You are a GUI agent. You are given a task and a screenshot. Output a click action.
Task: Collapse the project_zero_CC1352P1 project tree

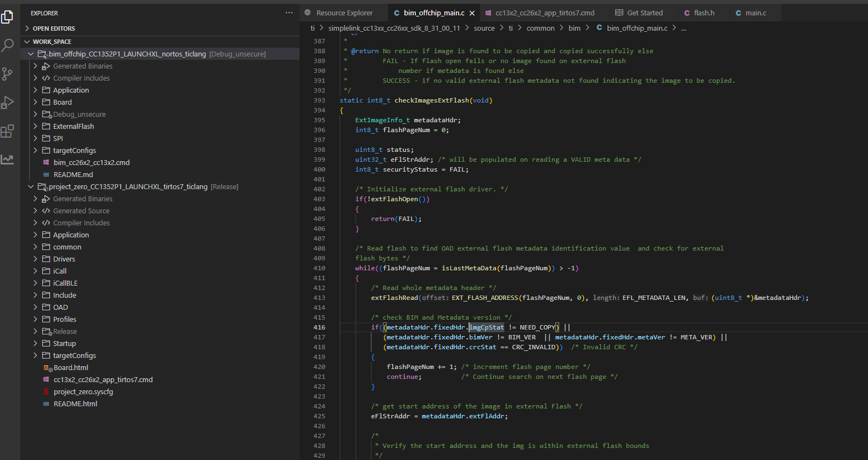pyautogui.click(x=31, y=187)
